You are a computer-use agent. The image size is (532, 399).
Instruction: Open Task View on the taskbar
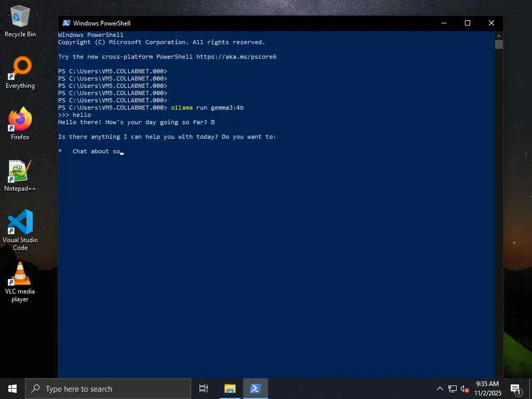pyautogui.click(x=204, y=389)
